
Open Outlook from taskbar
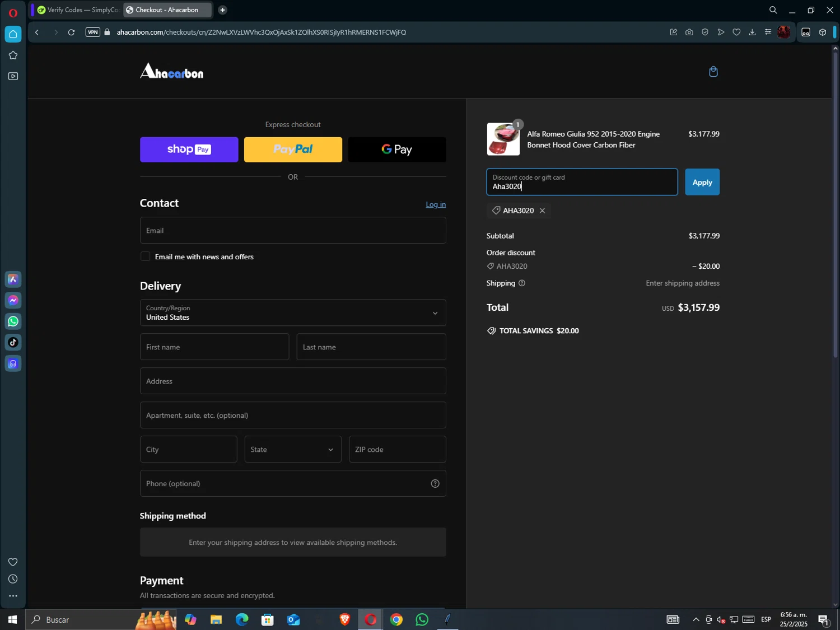click(x=293, y=620)
